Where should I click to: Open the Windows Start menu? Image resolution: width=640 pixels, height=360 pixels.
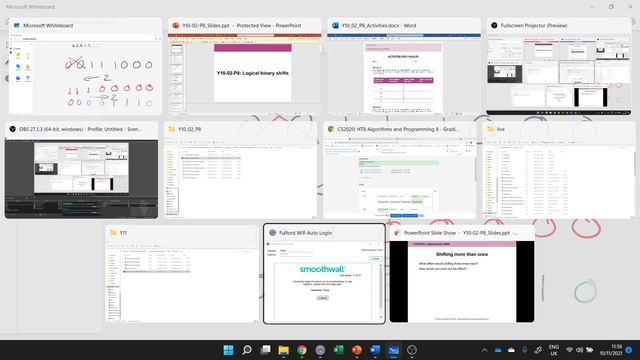(x=229, y=350)
